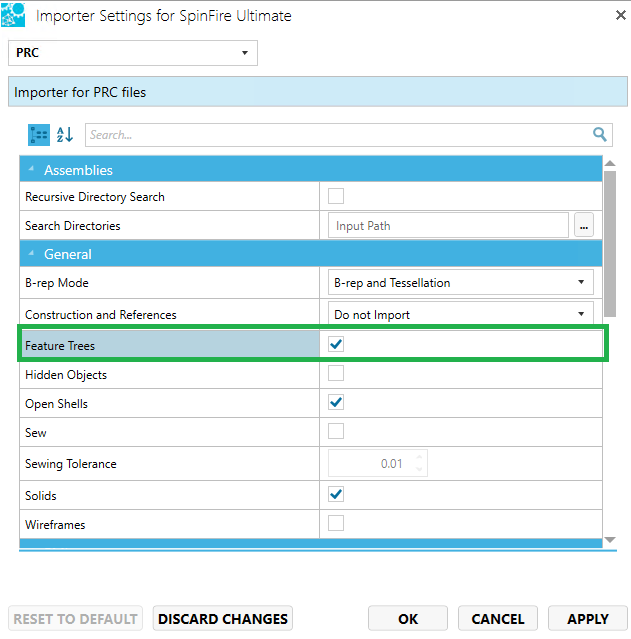Click the settings list scrollbar thumb

click(x=610, y=244)
